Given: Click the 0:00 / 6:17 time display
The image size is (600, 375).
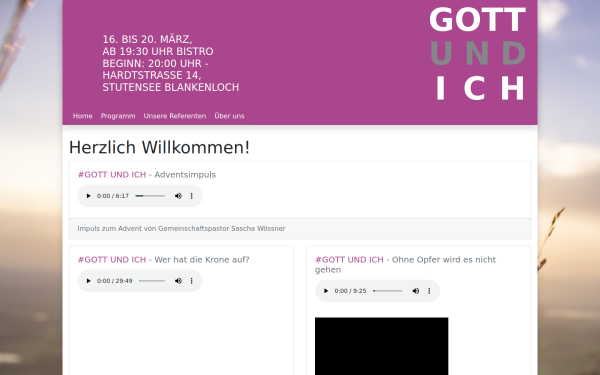Looking at the screenshot, I should tap(113, 196).
